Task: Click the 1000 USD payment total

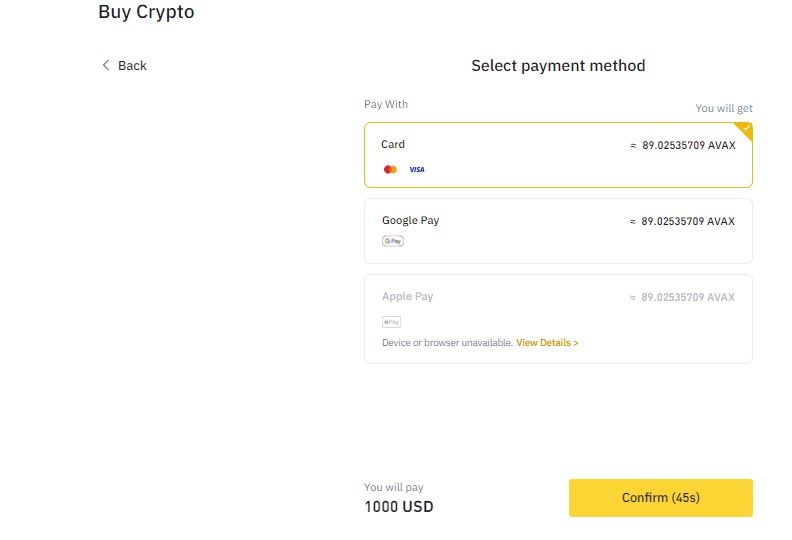Action: click(399, 507)
